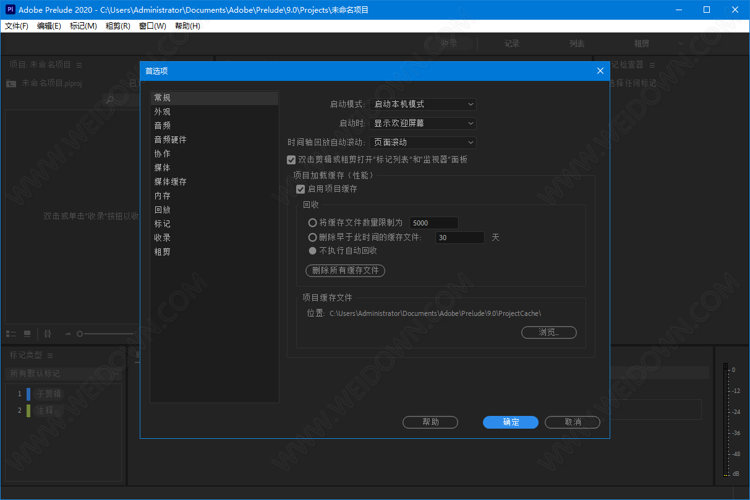Select 外观 preferences category
The width and height of the screenshot is (750, 500).
[214, 112]
